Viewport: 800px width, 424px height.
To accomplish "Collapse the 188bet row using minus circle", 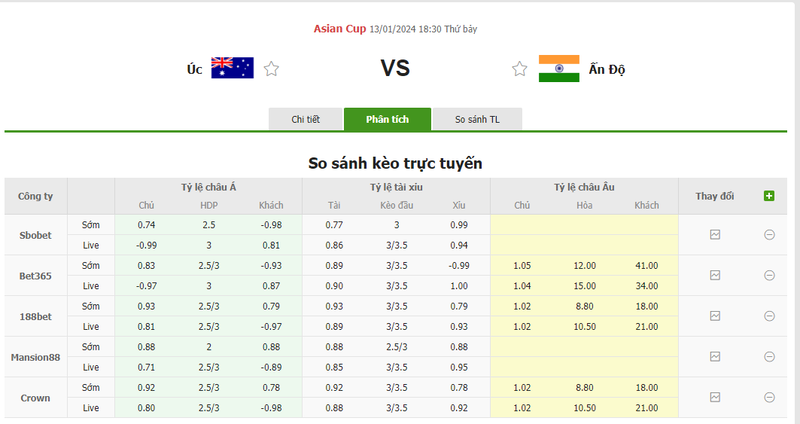I will click(x=769, y=315).
